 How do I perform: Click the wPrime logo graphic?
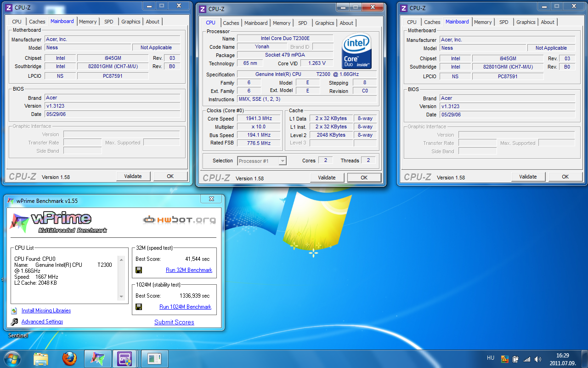pyautogui.click(x=58, y=223)
